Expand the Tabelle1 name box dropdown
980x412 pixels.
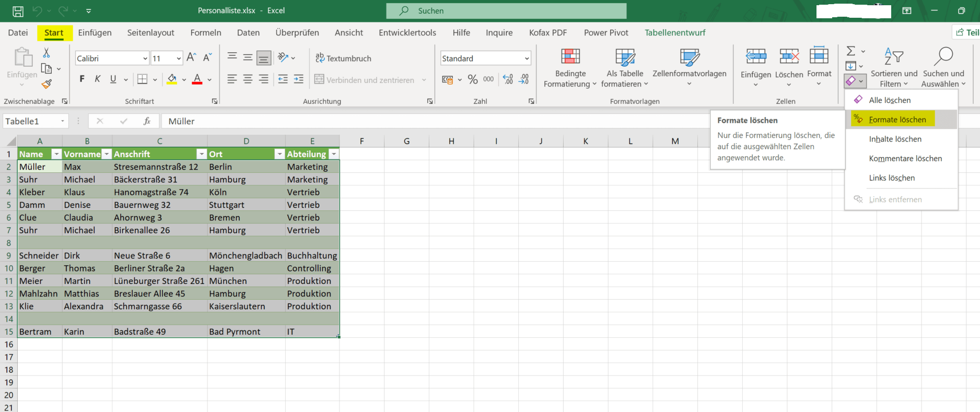coord(63,121)
